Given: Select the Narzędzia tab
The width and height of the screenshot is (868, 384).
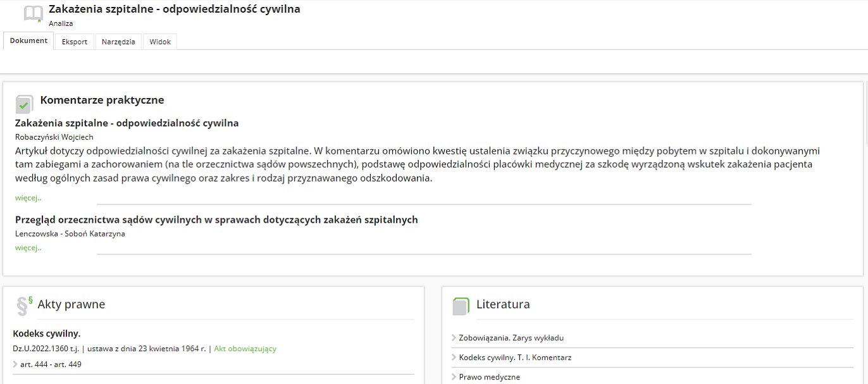Looking at the screenshot, I should tap(118, 42).
